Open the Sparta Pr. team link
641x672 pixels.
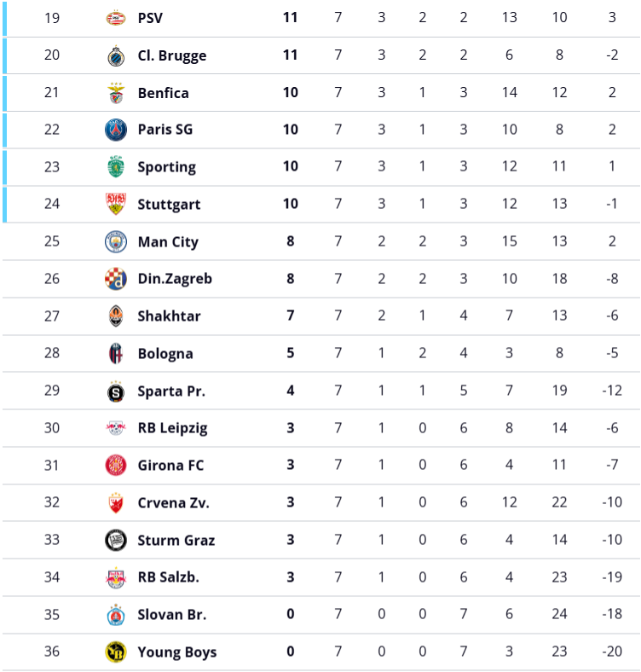[171, 391]
